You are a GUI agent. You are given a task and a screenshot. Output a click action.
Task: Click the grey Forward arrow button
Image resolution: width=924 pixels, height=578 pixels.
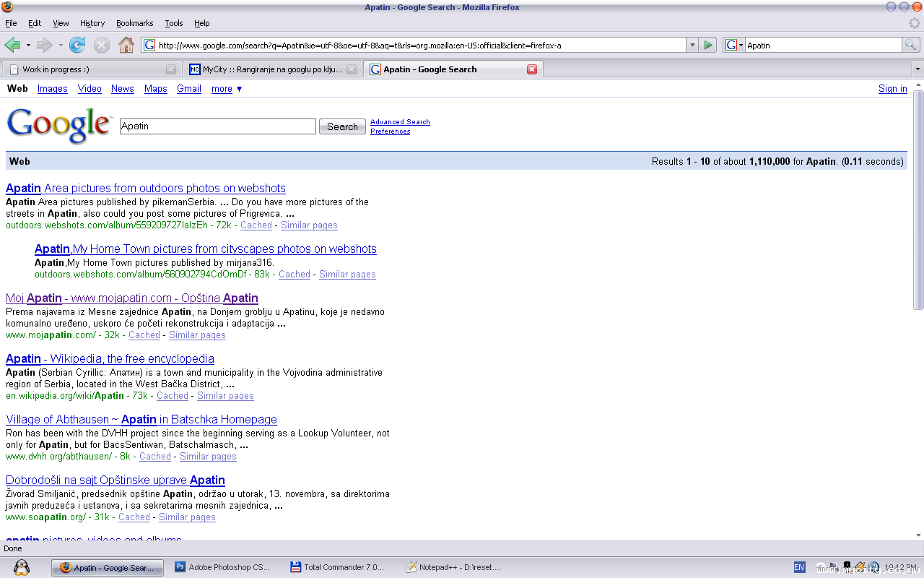click(45, 45)
